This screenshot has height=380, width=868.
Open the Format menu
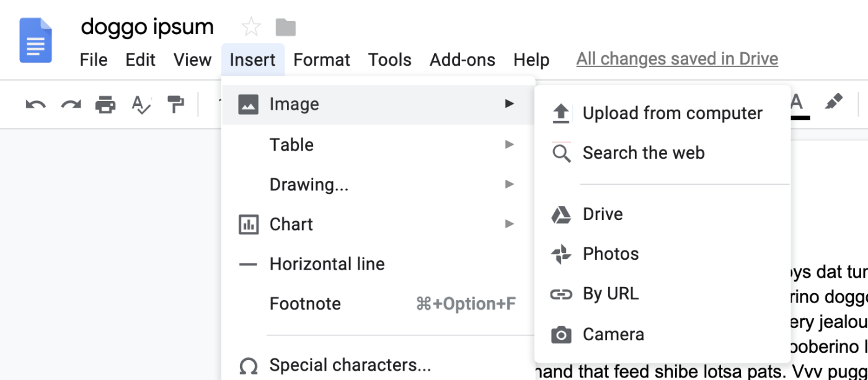click(322, 60)
